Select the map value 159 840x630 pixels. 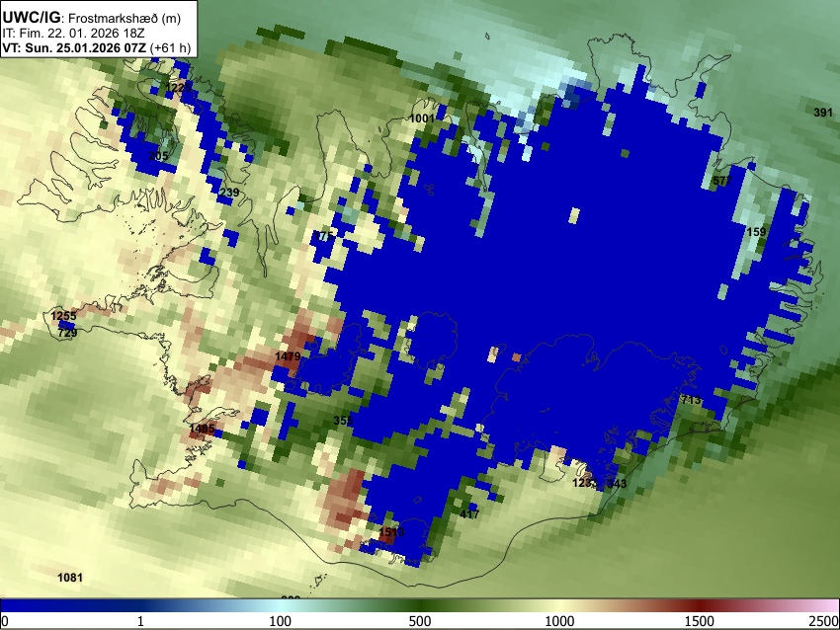[x=756, y=232]
